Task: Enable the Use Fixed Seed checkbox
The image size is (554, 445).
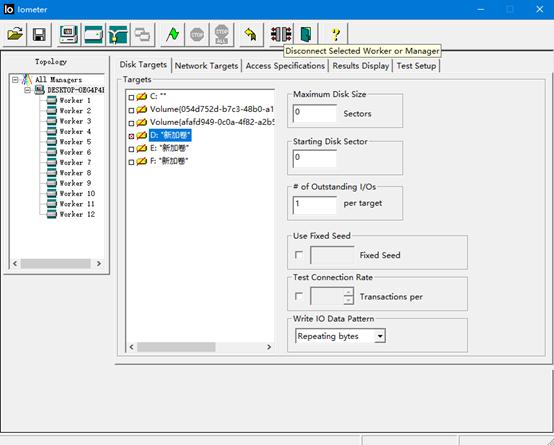Action: pos(299,254)
